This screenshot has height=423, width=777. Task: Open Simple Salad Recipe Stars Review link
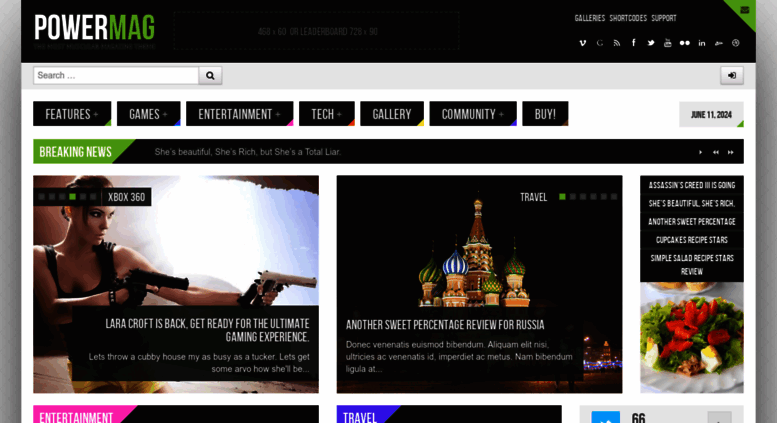click(692, 264)
